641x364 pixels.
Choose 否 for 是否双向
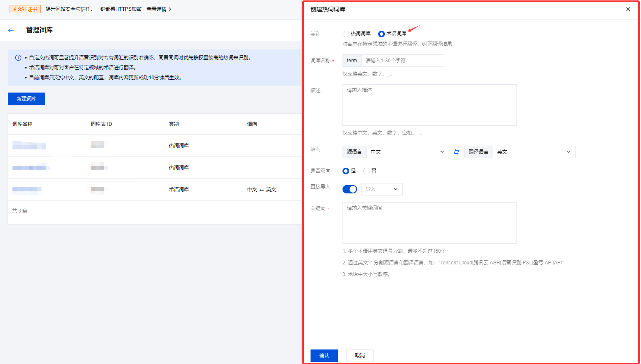[x=366, y=171]
